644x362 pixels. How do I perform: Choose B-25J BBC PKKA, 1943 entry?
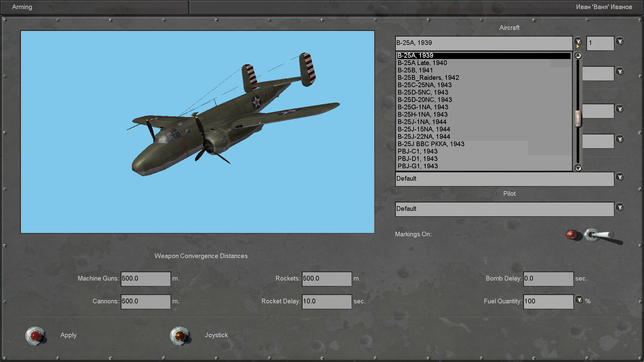[x=431, y=144]
